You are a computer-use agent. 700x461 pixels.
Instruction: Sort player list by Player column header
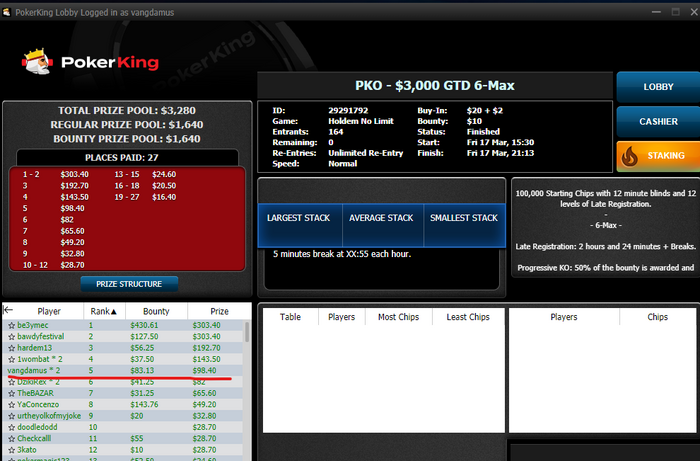coord(49,311)
